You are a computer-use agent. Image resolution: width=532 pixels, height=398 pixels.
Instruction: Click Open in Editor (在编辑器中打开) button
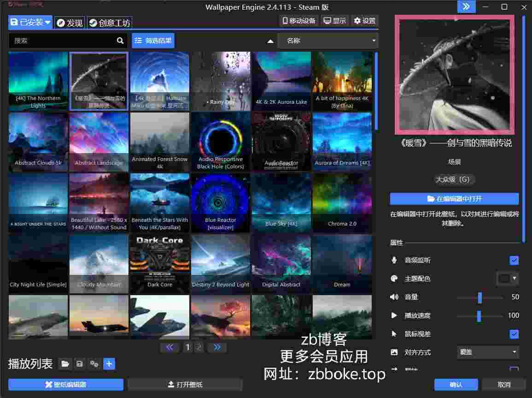pyautogui.click(x=454, y=199)
